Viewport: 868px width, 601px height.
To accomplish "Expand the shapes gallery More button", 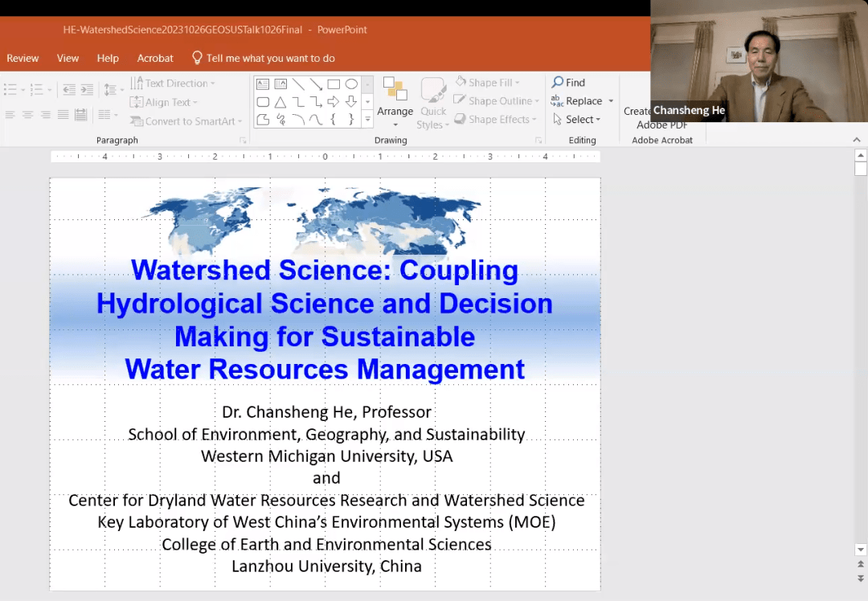I will (x=368, y=120).
